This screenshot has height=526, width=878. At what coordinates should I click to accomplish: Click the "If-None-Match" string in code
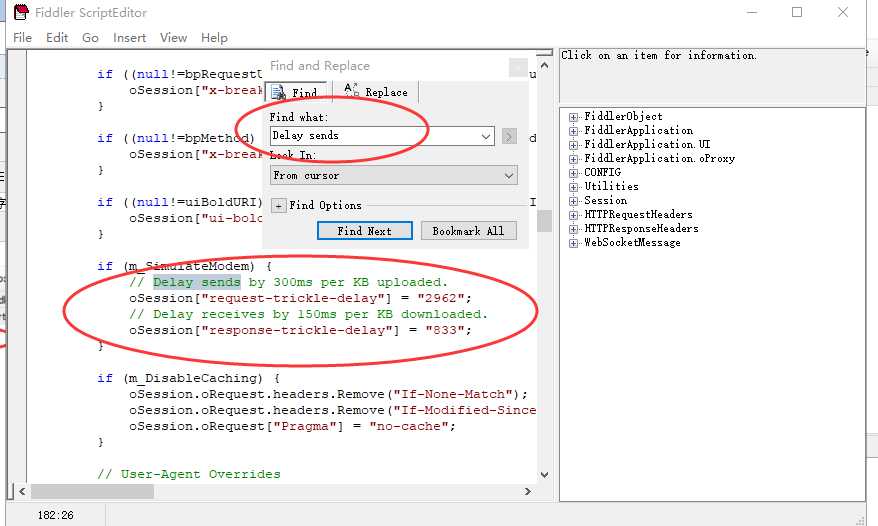point(452,394)
